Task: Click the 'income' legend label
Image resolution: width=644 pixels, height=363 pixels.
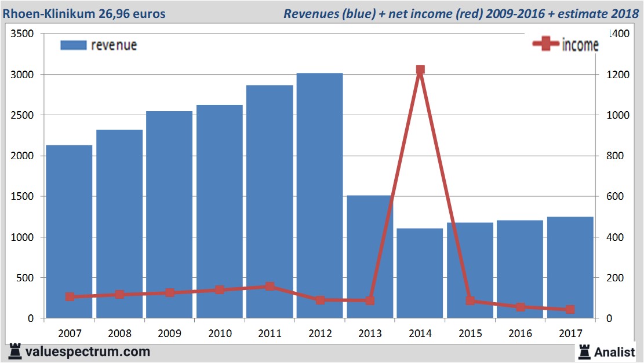Action: click(x=580, y=45)
